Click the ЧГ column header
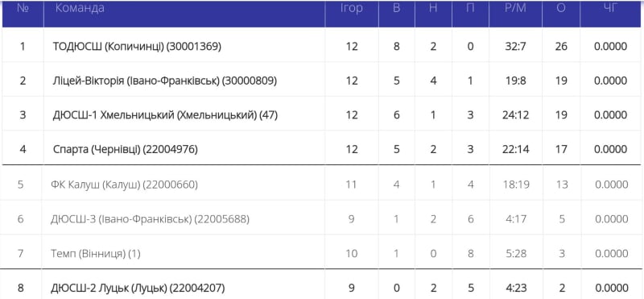The width and height of the screenshot is (644, 299). click(611, 8)
